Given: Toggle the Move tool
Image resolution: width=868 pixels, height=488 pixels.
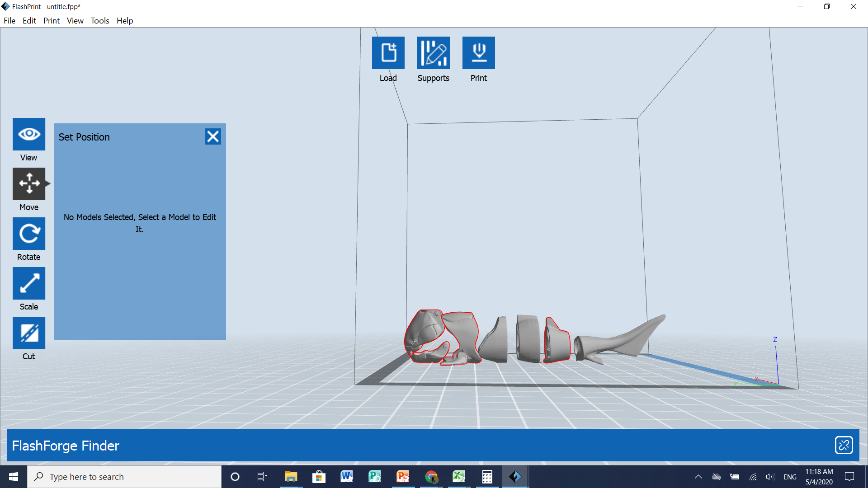Looking at the screenshot, I should click(x=29, y=184).
